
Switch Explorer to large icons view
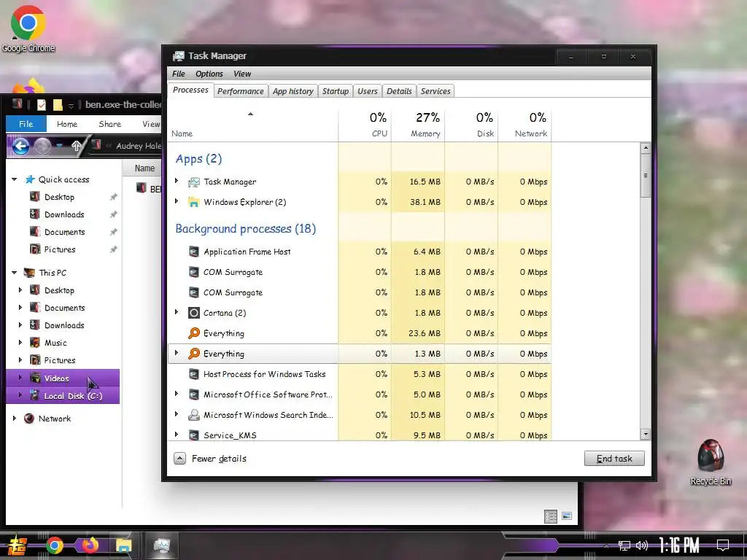567,516
